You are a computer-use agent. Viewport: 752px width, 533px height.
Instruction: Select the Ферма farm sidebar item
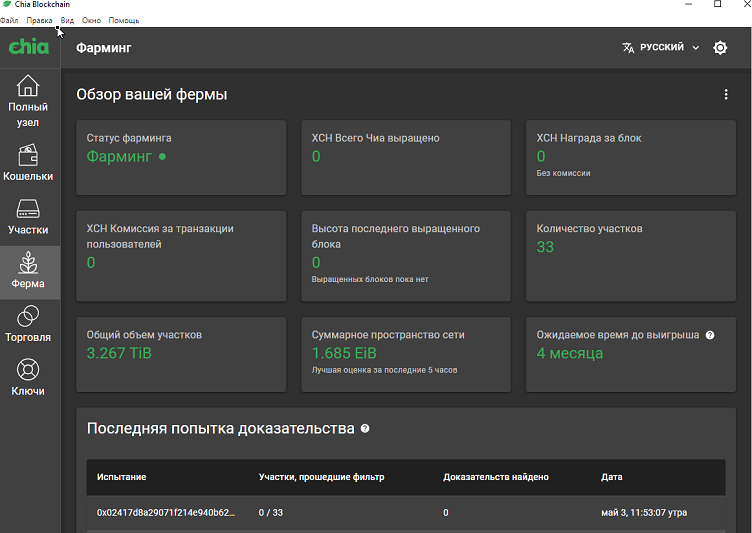28,270
